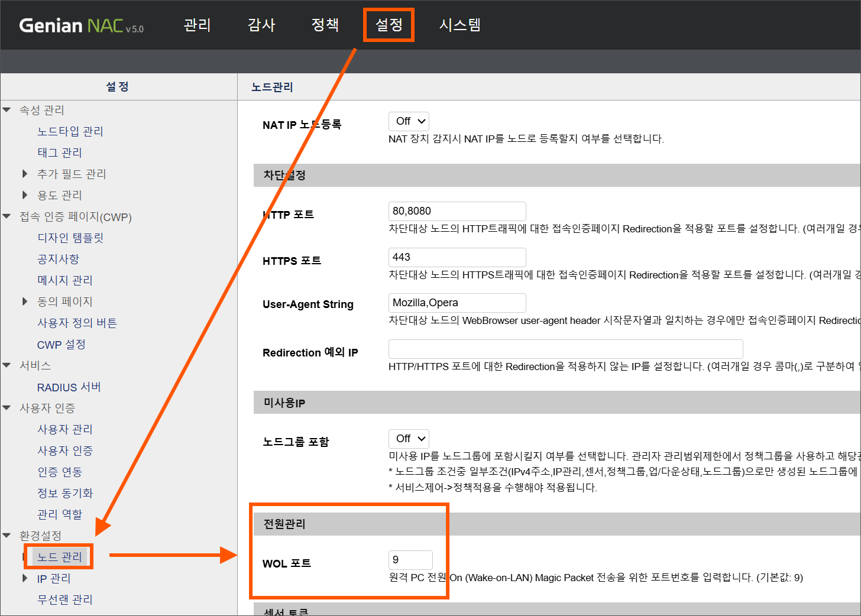Open 노드그룹 포함 dropdown
The height and width of the screenshot is (616, 861).
(x=409, y=439)
